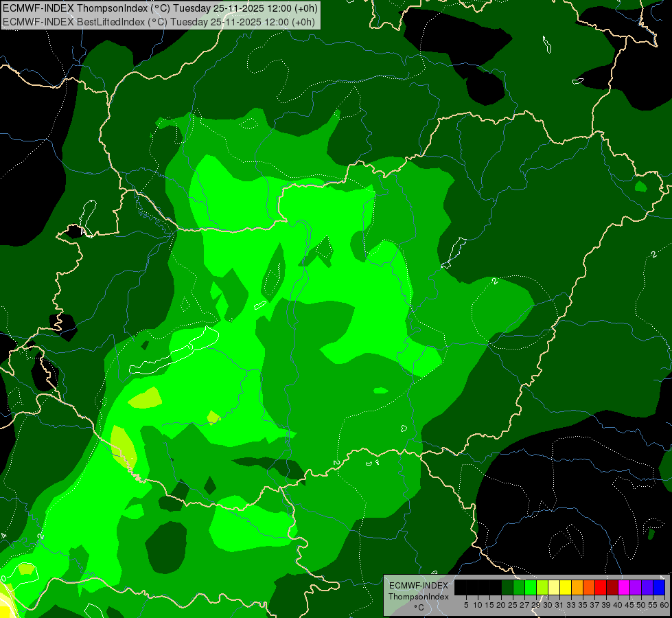The image size is (672, 618).
Task: Click the blue 55-60 legend swatch
Action: 659,587
